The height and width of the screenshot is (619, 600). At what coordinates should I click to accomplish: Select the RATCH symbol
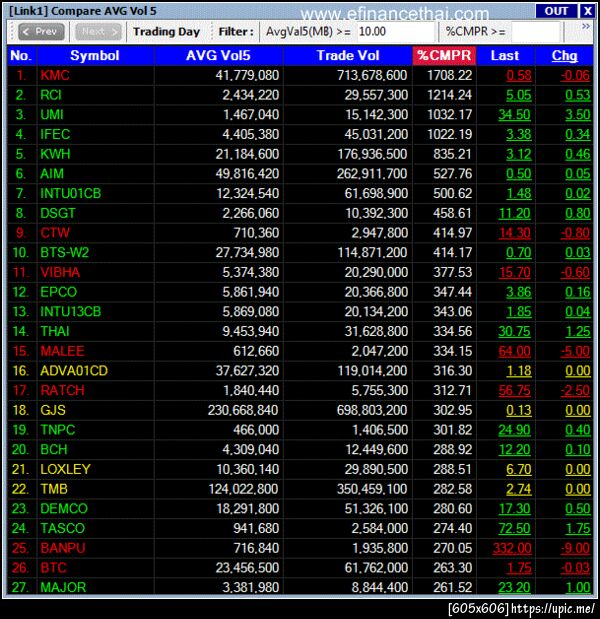pyautogui.click(x=62, y=391)
